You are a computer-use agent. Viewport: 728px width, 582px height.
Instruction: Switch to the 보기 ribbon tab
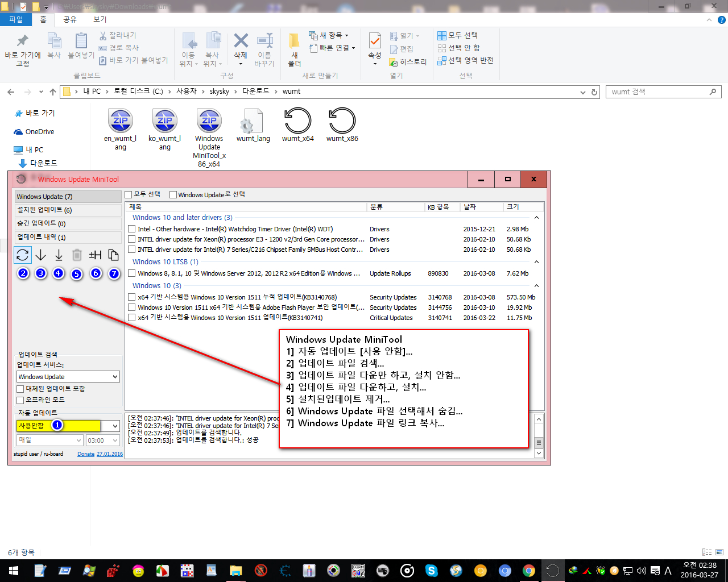[100, 19]
